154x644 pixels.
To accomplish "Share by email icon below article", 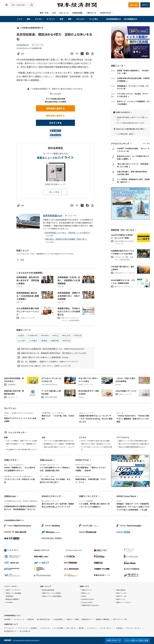I will pyautogui.click(x=72, y=205).
